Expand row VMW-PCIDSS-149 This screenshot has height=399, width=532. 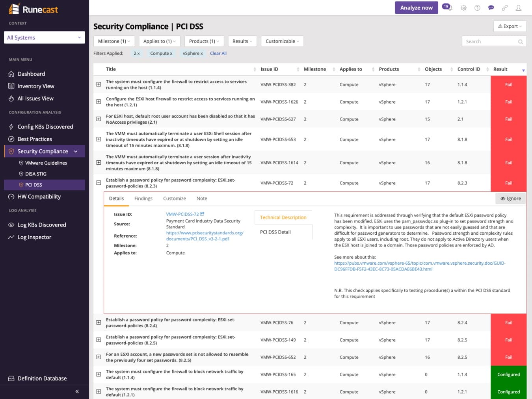(x=99, y=340)
